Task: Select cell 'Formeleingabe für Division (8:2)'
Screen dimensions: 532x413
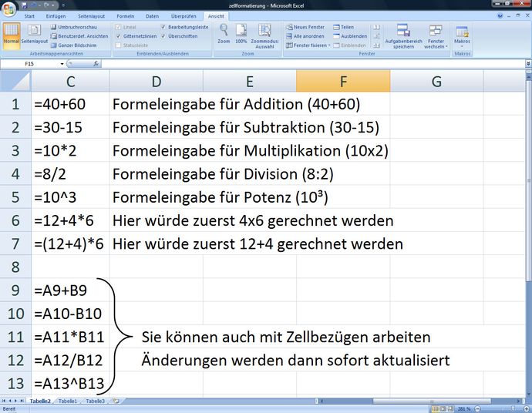Action: [x=157, y=174]
